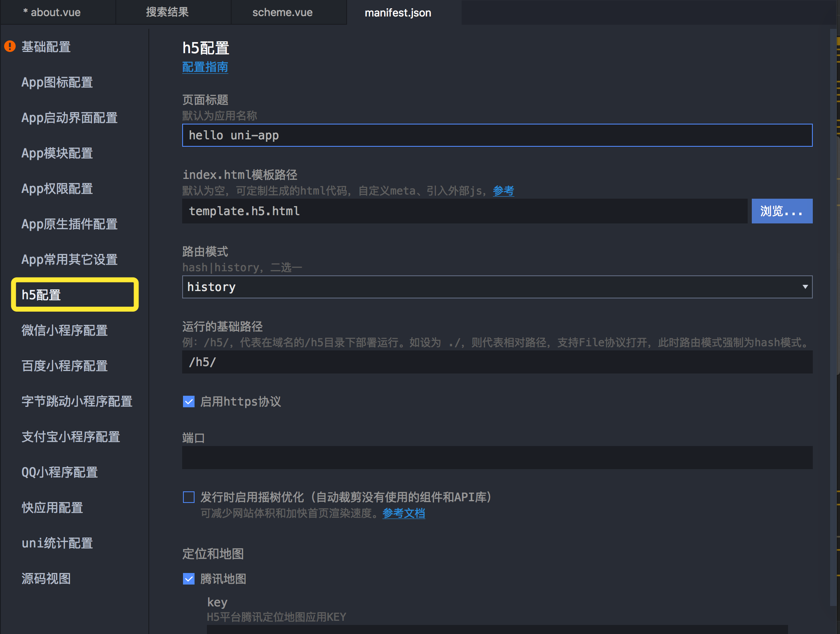This screenshot has width=840, height=634.
Task: Click the h5配置 heading text
Action: (206, 48)
